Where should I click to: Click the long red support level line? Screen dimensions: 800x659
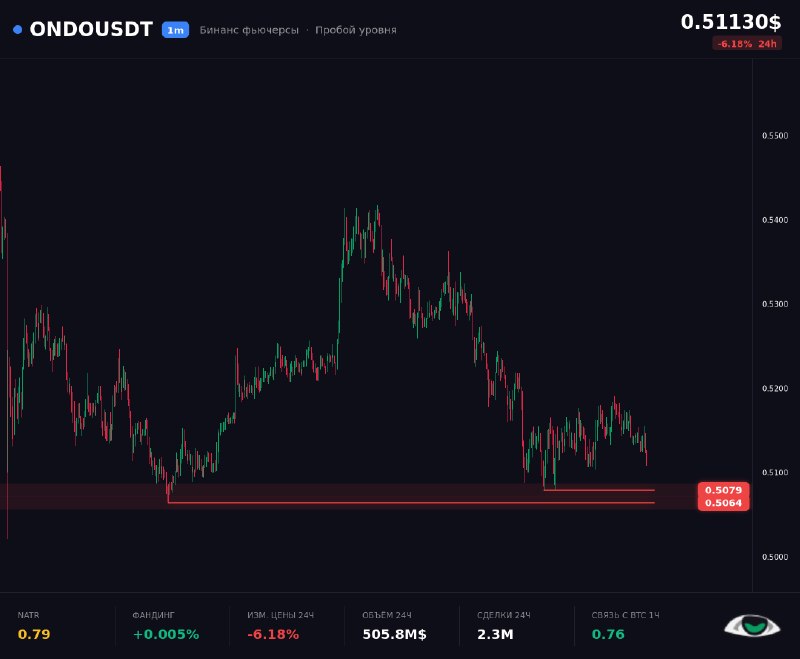click(x=411, y=503)
